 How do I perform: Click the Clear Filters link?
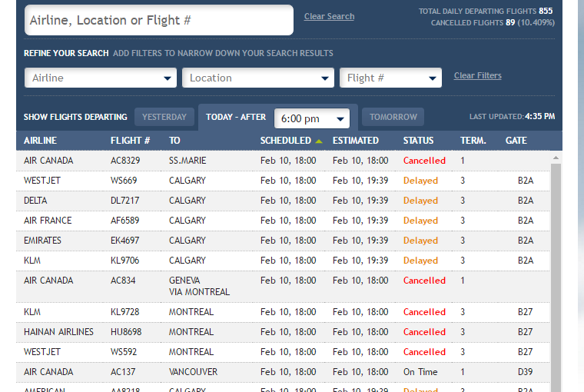477,76
